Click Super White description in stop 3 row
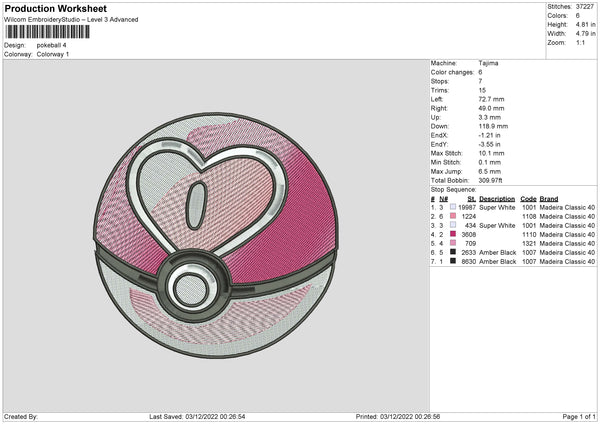The height and width of the screenshot is (424, 600). coord(497,226)
